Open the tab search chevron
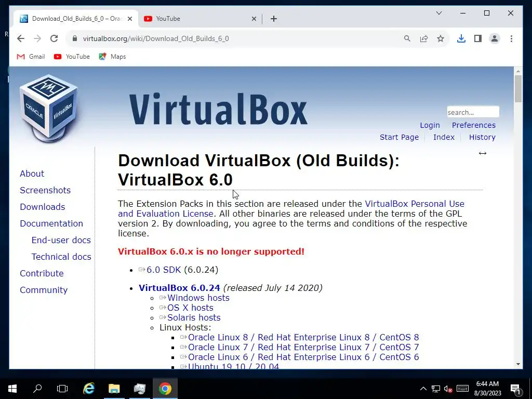The height and width of the screenshot is (399, 532). (438, 13)
